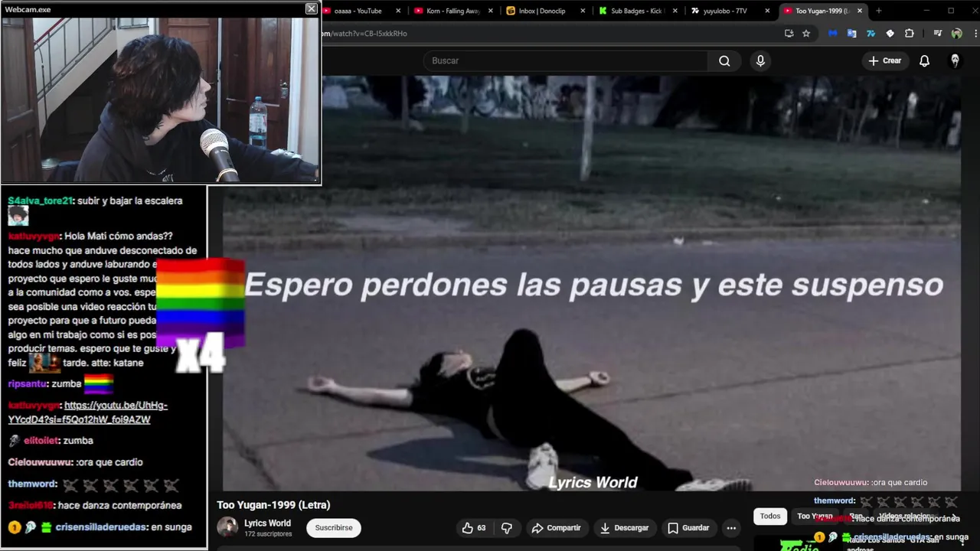
Task: Click the 'Too Yugan-1999 (Letra)' video title
Action: (273, 505)
